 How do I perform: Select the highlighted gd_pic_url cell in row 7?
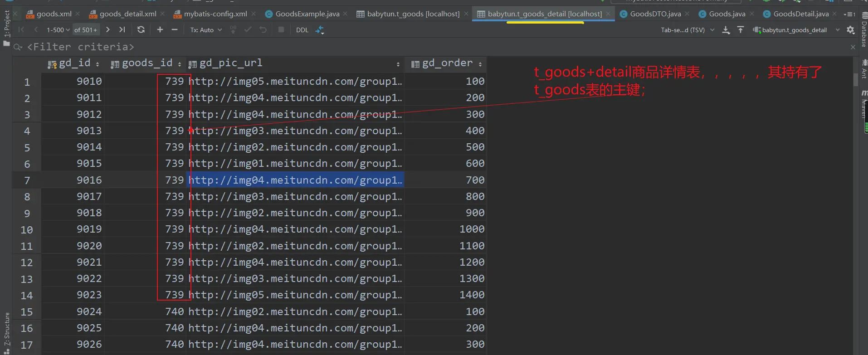click(295, 180)
